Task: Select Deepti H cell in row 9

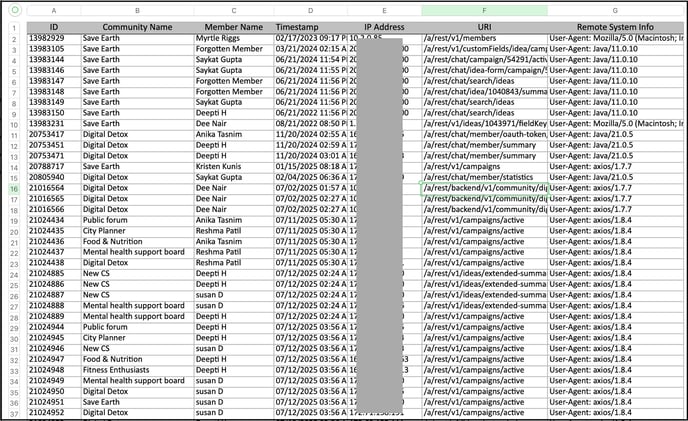Action: 234,113
